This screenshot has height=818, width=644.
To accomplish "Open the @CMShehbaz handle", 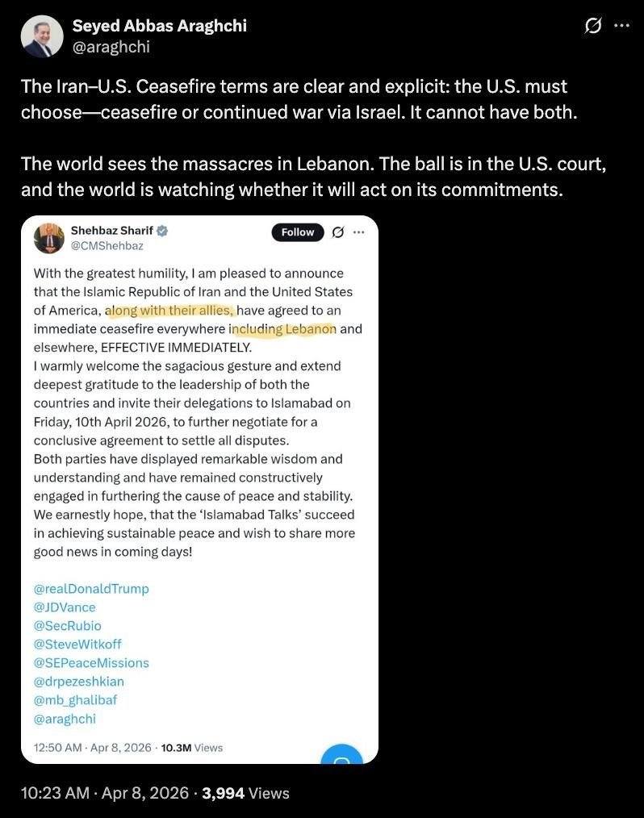I will [x=107, y=247].
